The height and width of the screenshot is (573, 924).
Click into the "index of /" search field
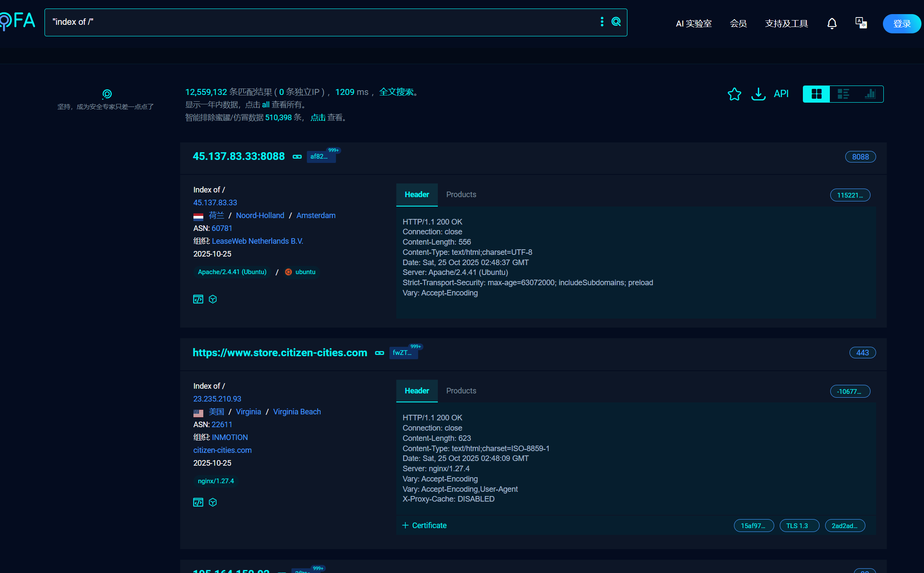coord(300,22)
